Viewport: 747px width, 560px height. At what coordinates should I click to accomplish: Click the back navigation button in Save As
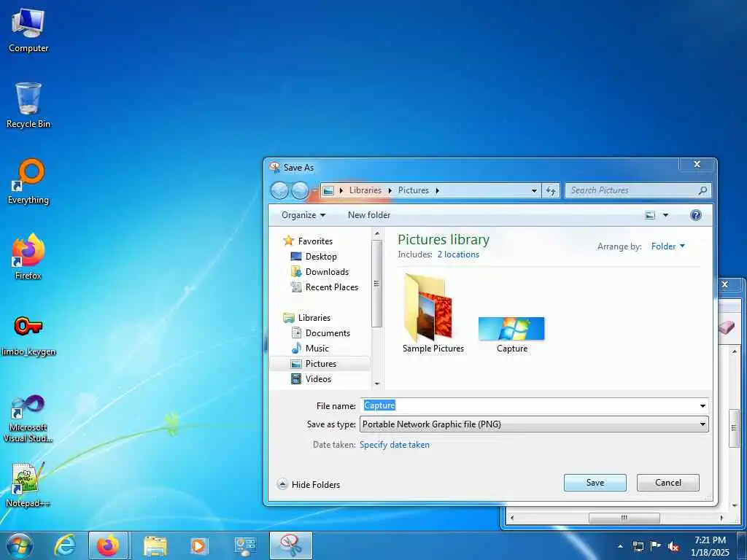tap(279, 190)
